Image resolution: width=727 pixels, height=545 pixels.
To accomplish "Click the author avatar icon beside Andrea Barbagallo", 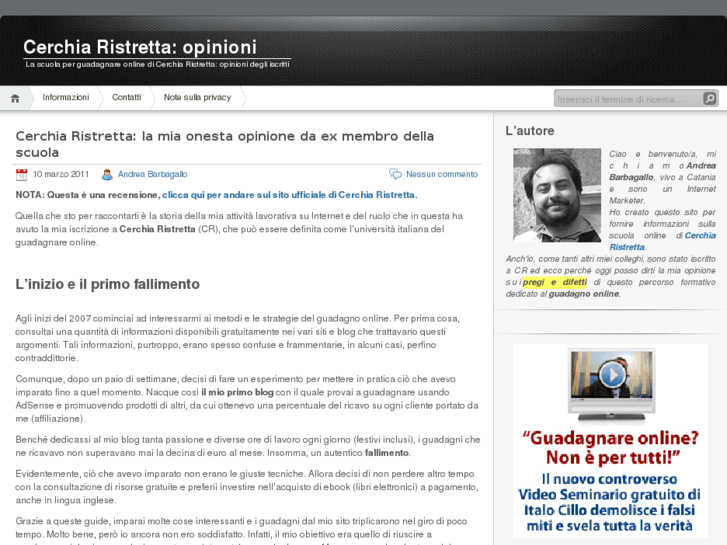I will click(107, 174).
